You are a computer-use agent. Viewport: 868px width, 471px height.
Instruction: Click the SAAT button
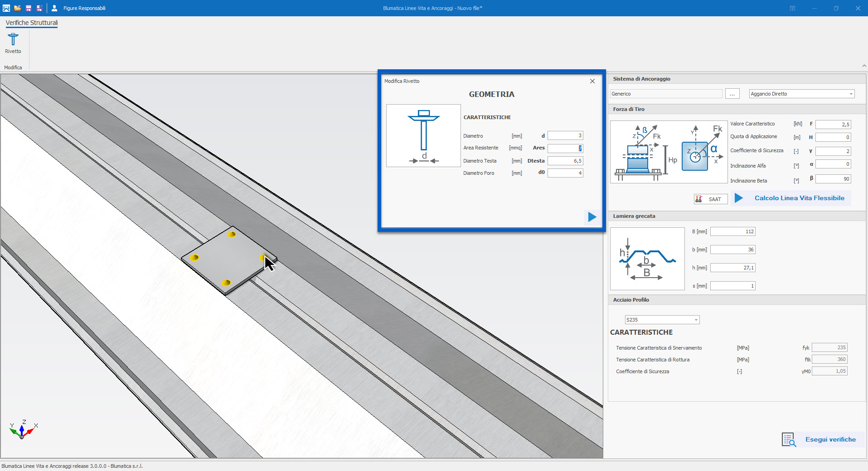click(x=710, y=199)
